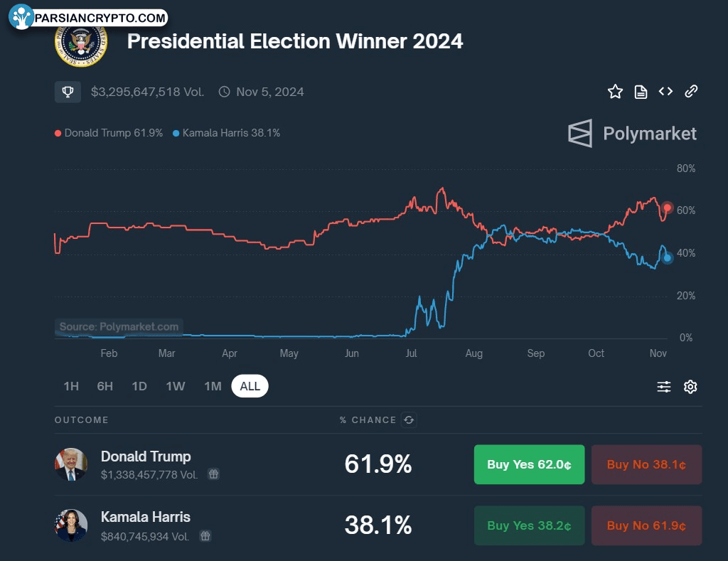Buy No on Harris at 61.9¢

(x=646, y=526)
